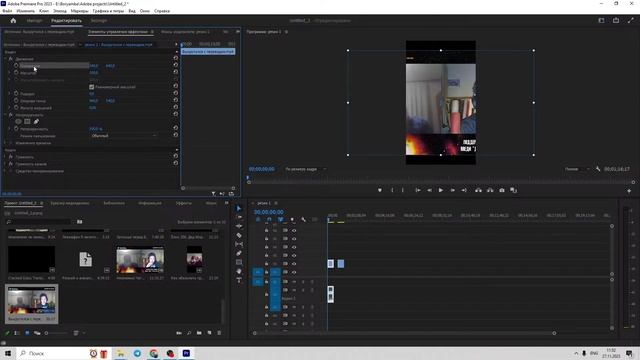Expand the Panner effect
The width and height of the screenshot is (640, 360).
click(6, 171)
